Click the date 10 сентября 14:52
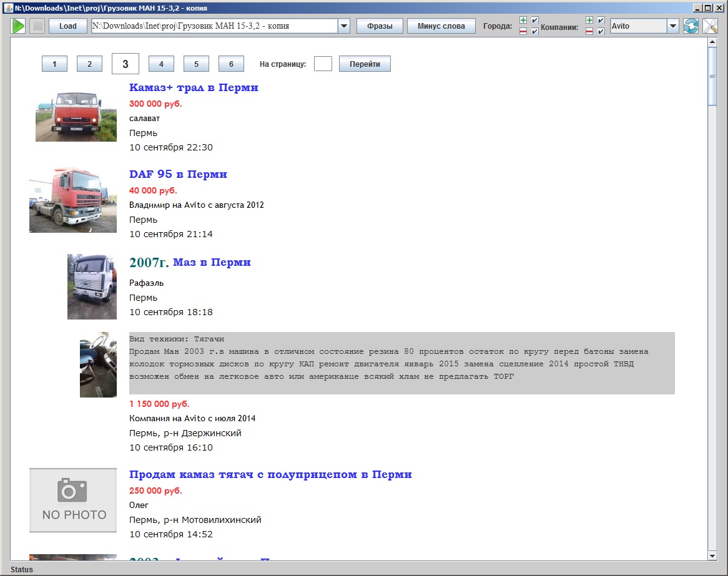 [x=171, y=534]
